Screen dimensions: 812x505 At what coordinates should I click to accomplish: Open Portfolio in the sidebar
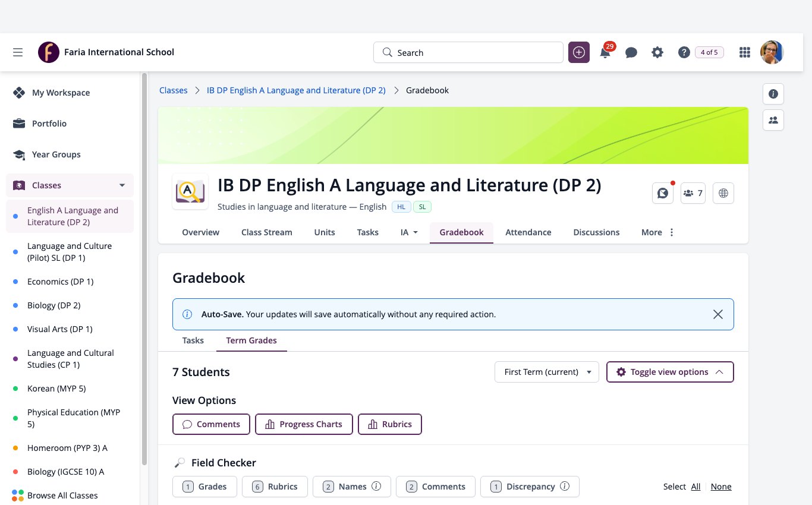point(70,124)
